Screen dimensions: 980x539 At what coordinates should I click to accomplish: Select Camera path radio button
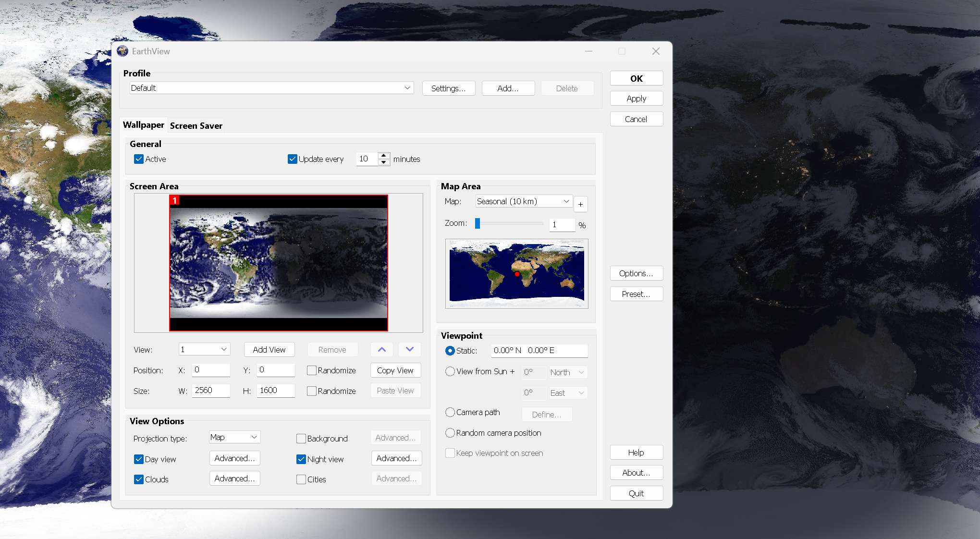point(450,412)
